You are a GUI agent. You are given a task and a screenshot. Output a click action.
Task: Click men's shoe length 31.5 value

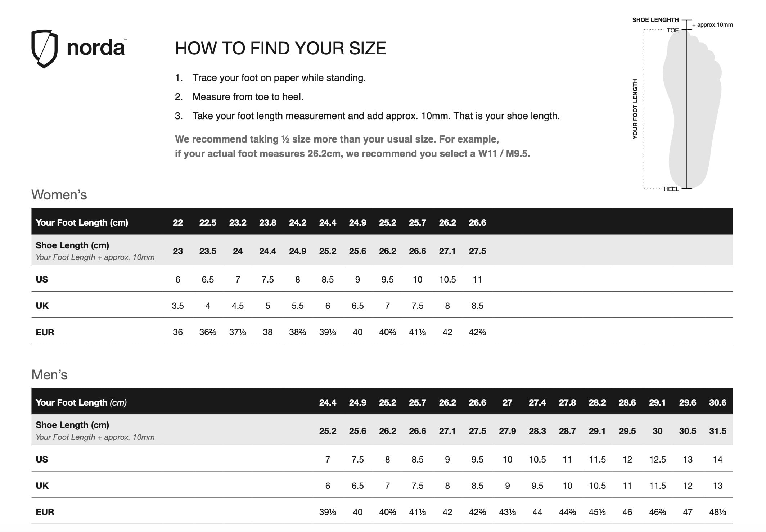point(717,431)
